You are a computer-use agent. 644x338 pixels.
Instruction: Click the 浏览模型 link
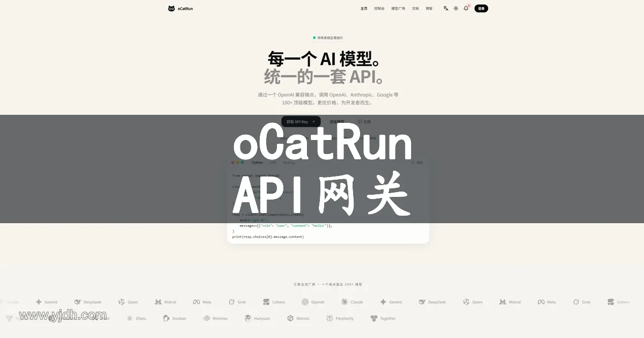[337, 122]
